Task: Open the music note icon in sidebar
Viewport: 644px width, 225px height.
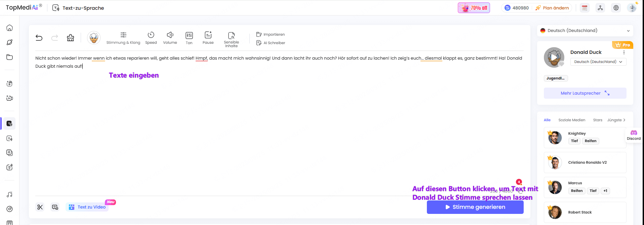Action: coord(10,194)
